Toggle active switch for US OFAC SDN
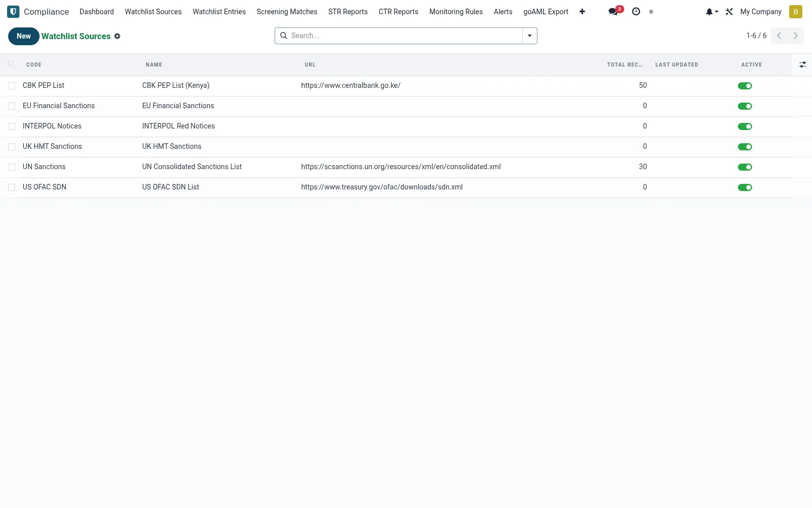Screen dimensions: 812x508 [745, 187]
